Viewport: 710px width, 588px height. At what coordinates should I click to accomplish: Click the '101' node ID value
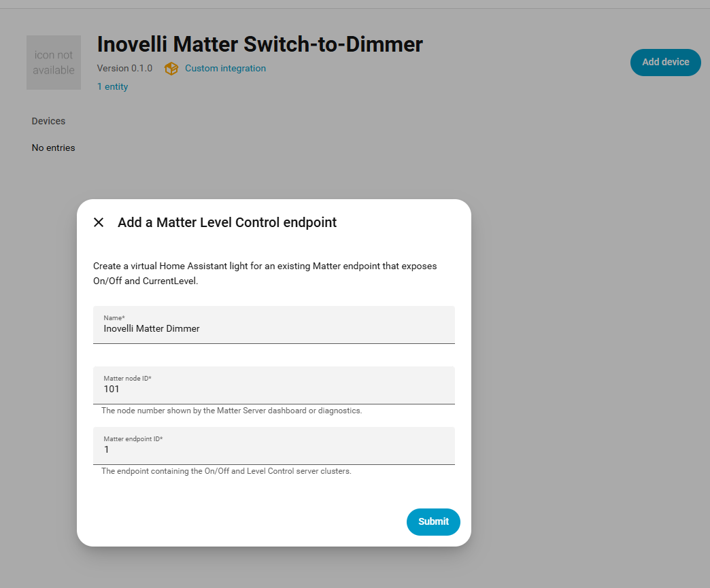click(112, 389)
